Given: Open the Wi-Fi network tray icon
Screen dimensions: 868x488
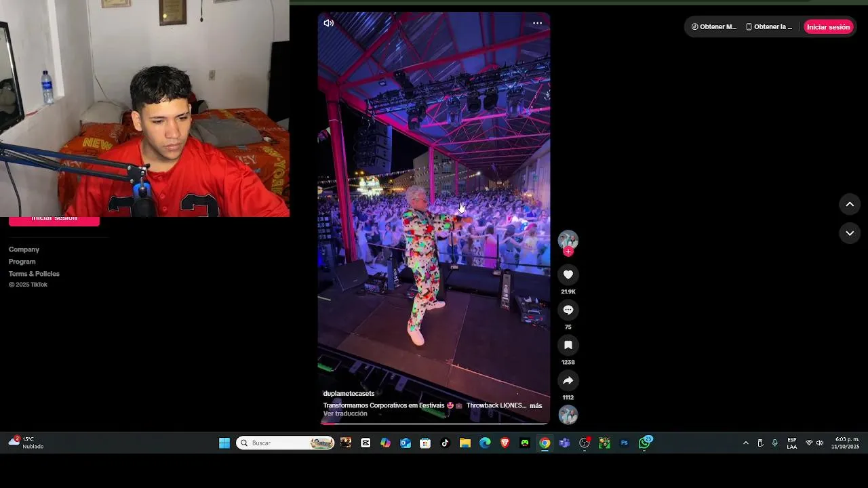Looking at the screenshot, I should pos(809,443).
